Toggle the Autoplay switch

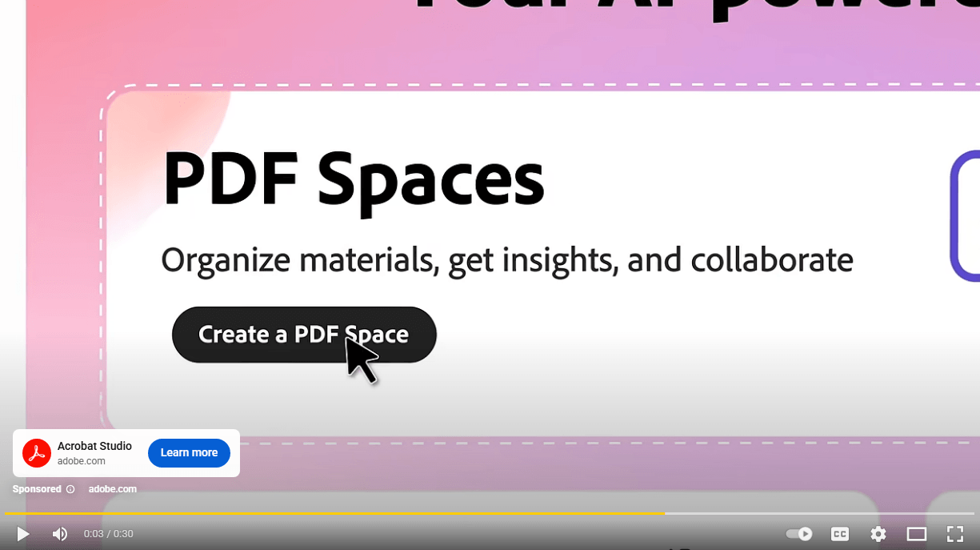click(798, 534)
